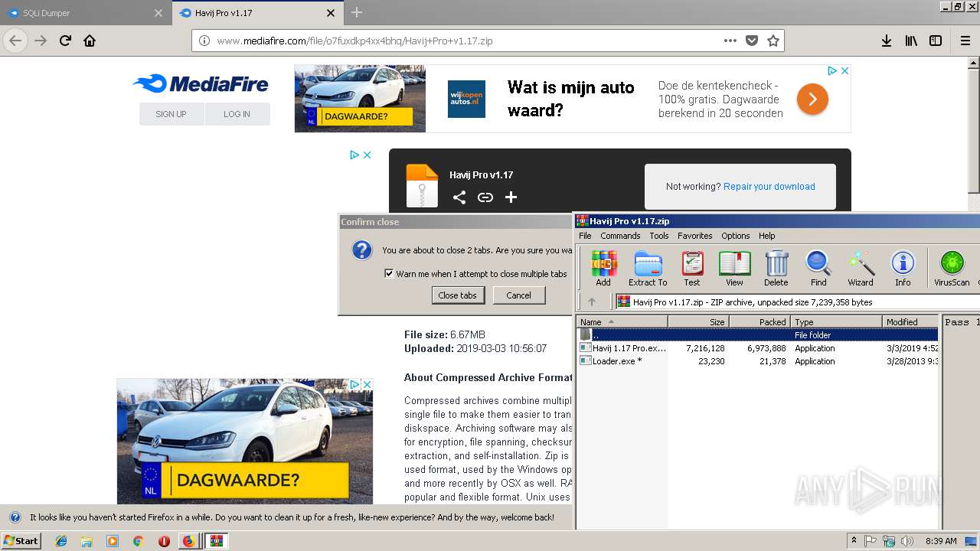Open Chrome from the taskbar

[x=138, y=541]
